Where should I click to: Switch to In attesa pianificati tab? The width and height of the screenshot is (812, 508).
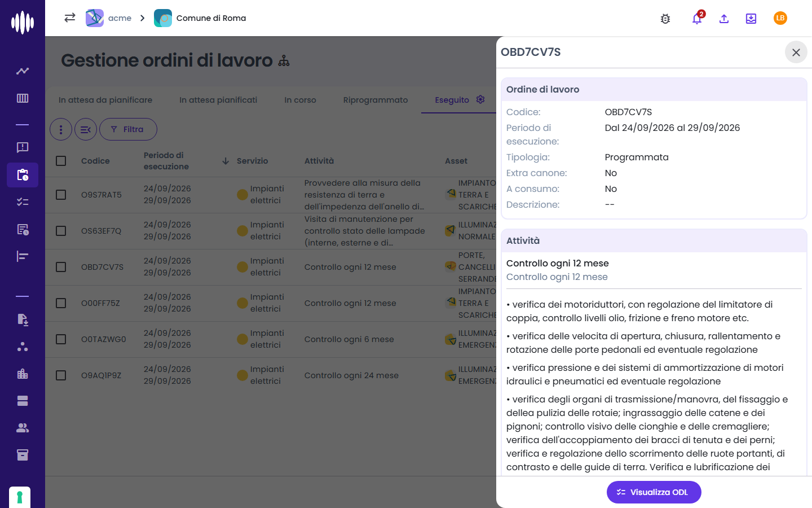click(x=218, y=100)
